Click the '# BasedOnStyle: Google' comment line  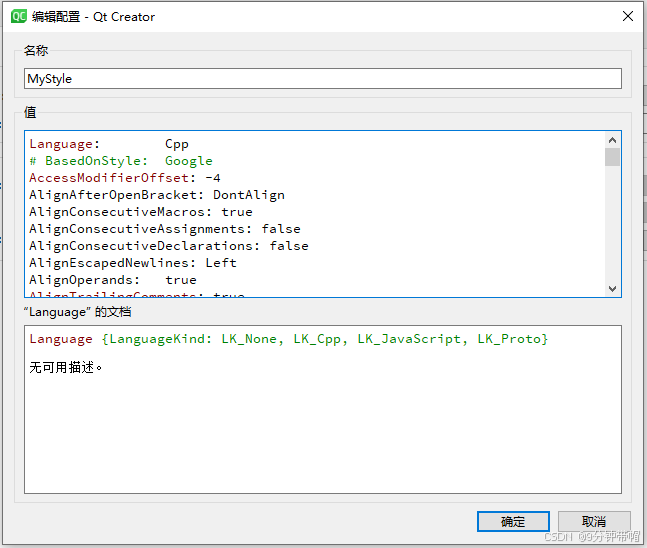(121, 161)
